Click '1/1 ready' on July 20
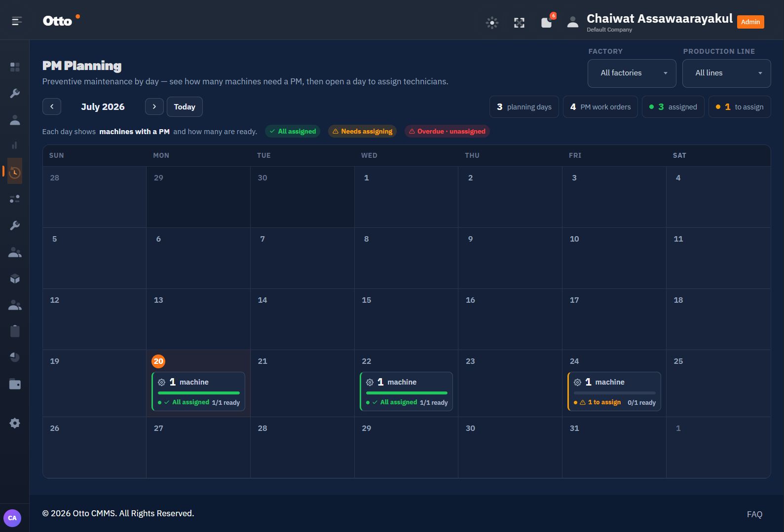The height and width of the screenshot is (532, 784). 226,403
